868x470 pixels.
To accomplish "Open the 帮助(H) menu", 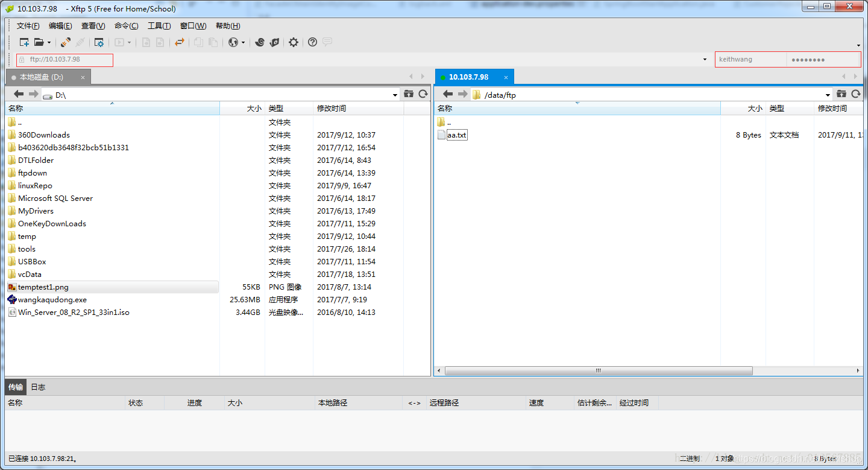I will 228,26.
